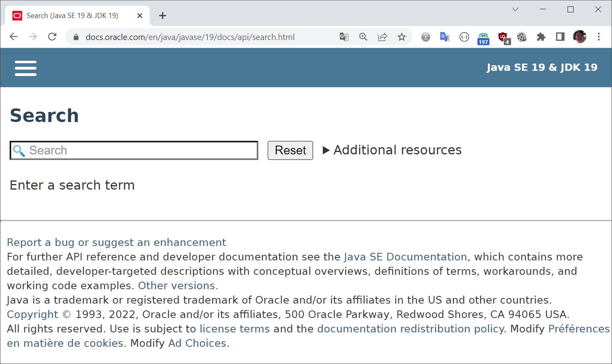Screen dimensions: 612x364
Task: Open the tab search chevron
Action: (515, 9)
